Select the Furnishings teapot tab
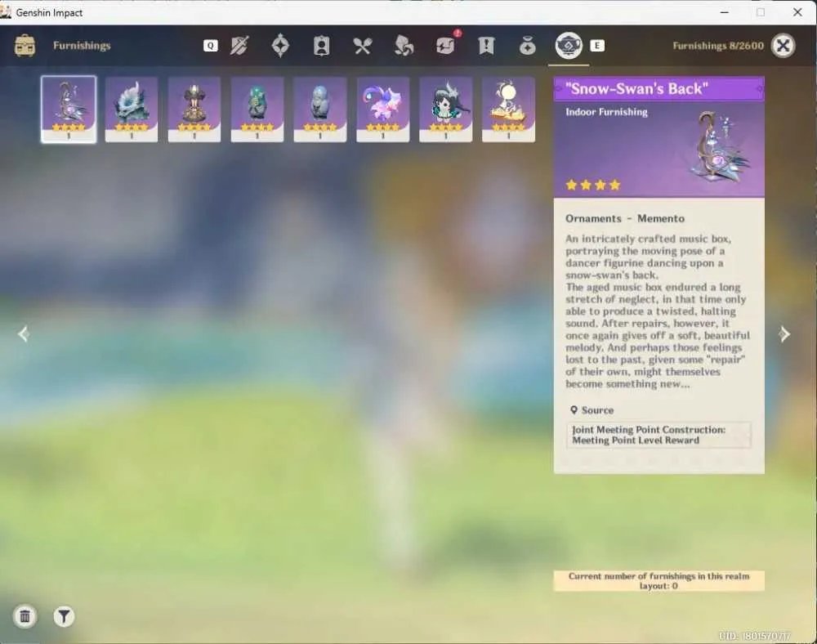The height and width of the screenshot is (644, 817). (x=569, y=45)
